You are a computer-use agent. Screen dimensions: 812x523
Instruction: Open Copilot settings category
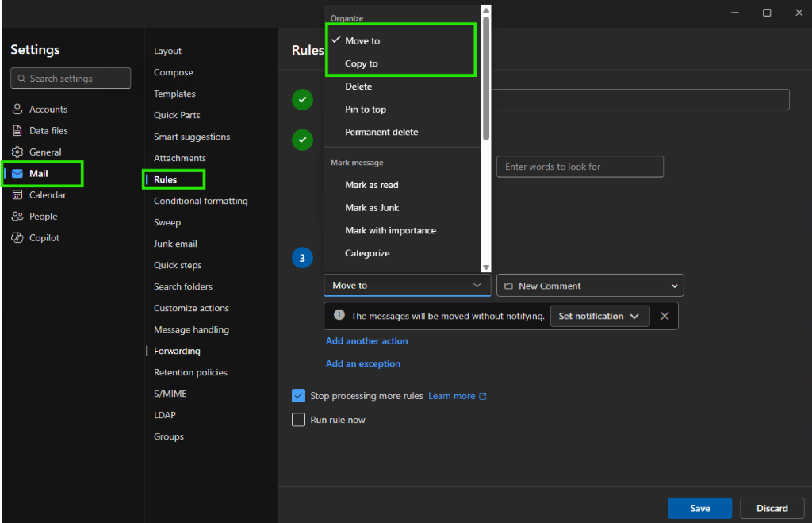point(43,237)
